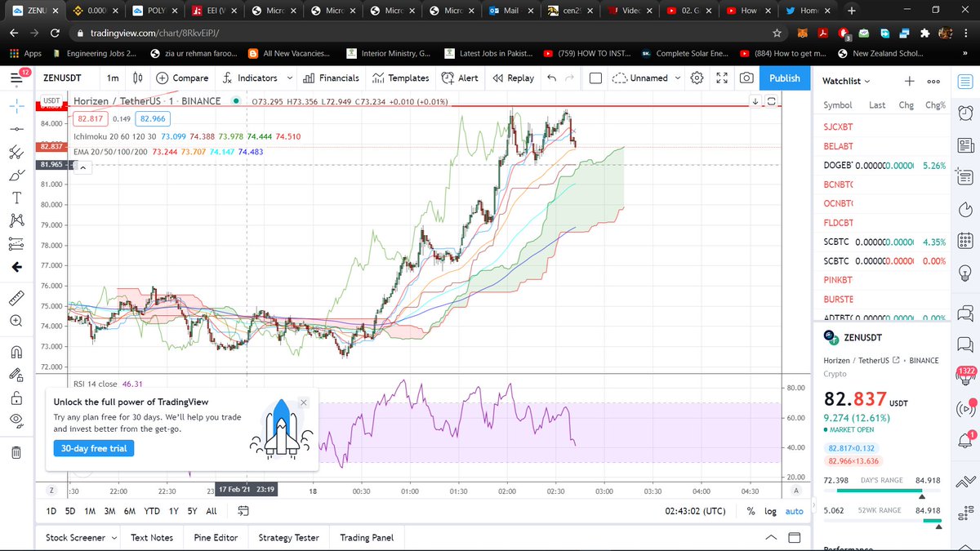Toggle stay in drawing mode
The height and width of the screenshot is (551, 980).
(16, 375)
